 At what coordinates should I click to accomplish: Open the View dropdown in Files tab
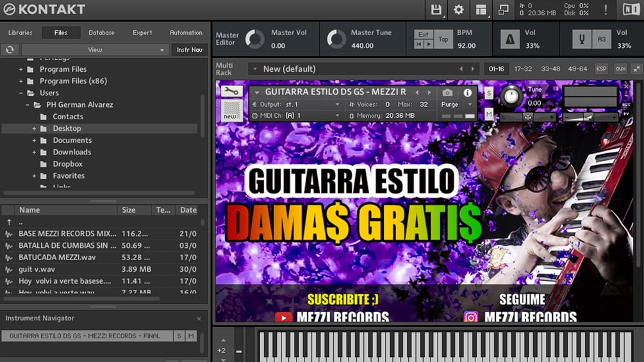click(95, 50)
